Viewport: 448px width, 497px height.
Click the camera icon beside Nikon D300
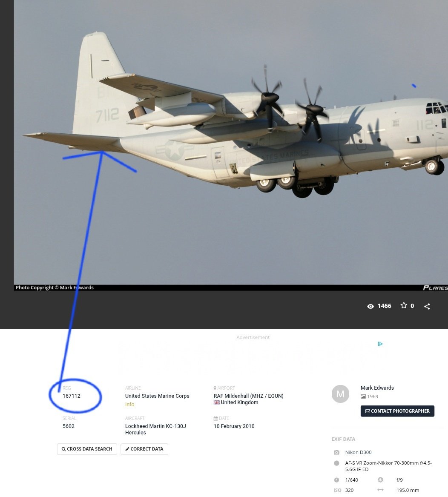point(336,452)
